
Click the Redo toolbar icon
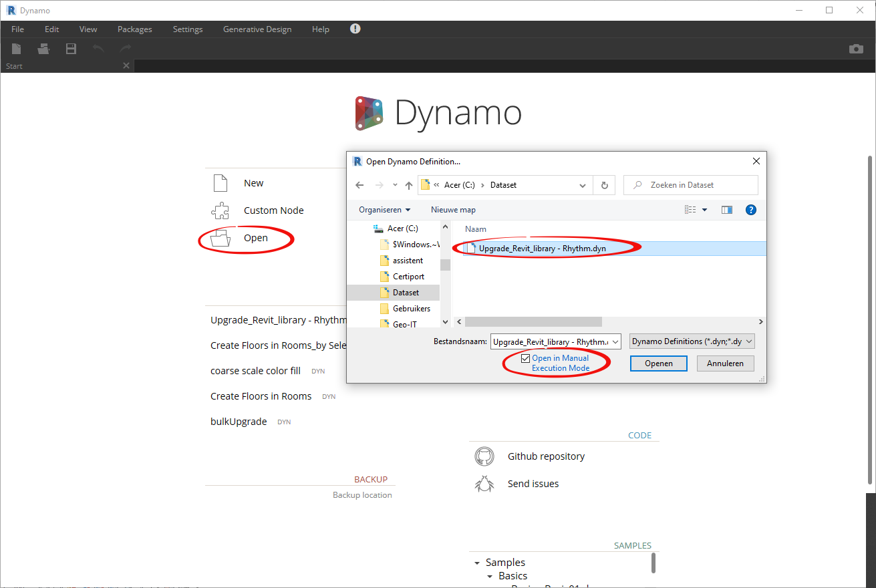(x=125, y=48)
